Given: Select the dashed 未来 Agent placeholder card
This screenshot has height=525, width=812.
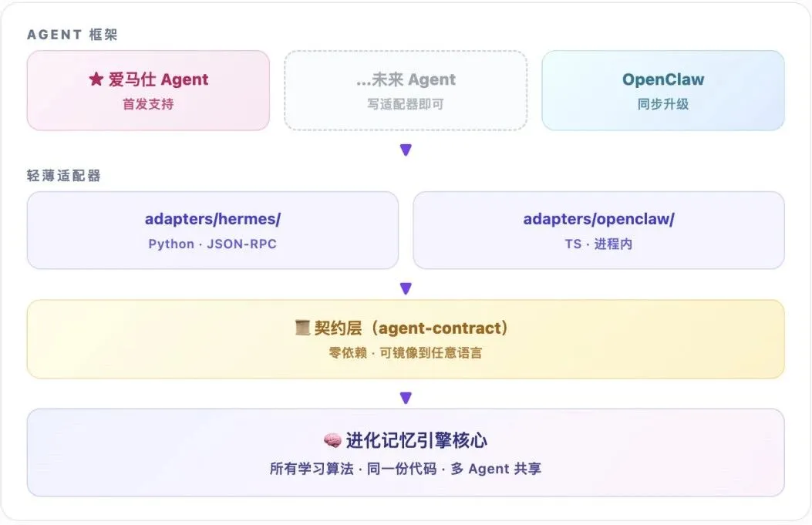Looking at the screenshot, I should click(406, 91).
